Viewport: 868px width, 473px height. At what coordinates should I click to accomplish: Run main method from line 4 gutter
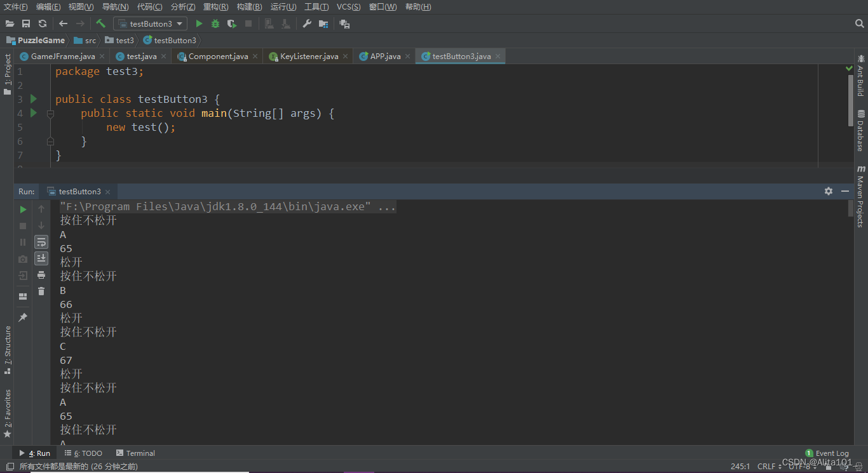[x=34, y=113]
